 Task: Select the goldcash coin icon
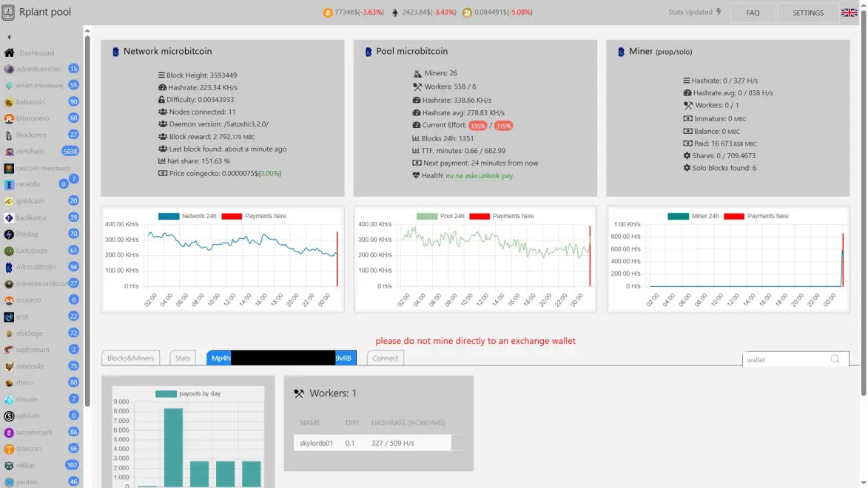coord(9,201)
